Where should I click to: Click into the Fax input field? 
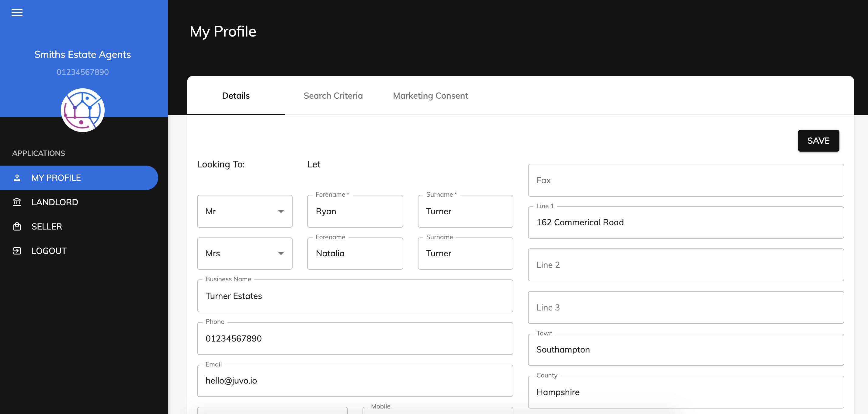[x=686, y=180]
